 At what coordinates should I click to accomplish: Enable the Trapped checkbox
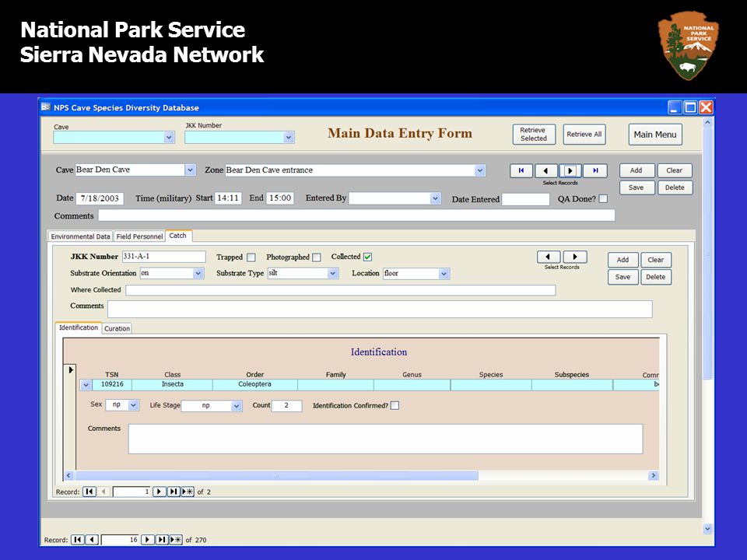pos(251,257)
